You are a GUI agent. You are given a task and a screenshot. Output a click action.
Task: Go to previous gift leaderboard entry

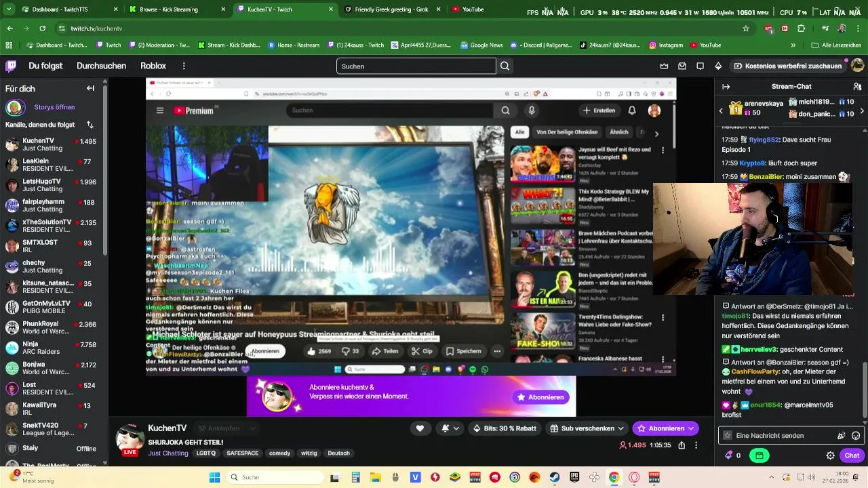tap(721, 110)
